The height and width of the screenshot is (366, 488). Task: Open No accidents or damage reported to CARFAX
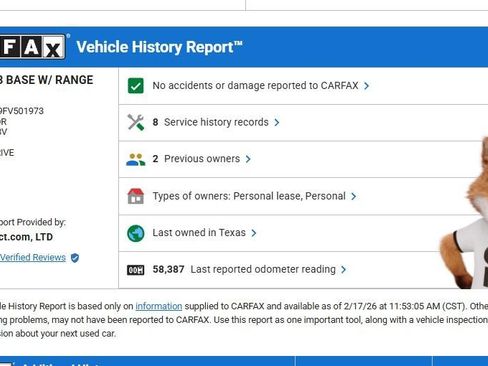coord(255,86)
